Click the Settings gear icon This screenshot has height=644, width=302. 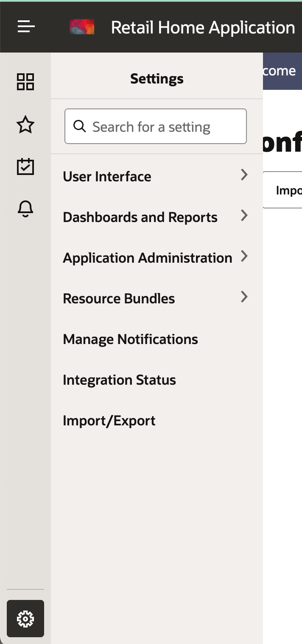click(x=25, y=619)
